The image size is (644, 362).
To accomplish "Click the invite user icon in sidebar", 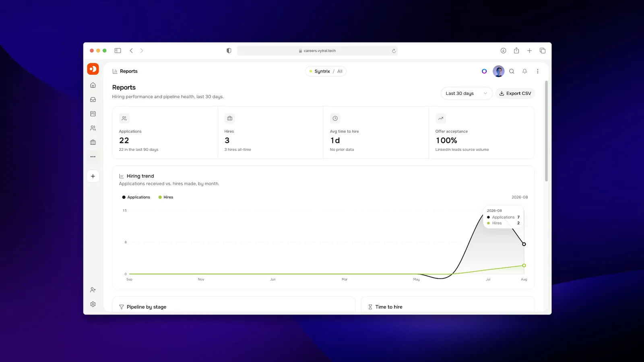I will pyautogui.click(x=93, y=290).
